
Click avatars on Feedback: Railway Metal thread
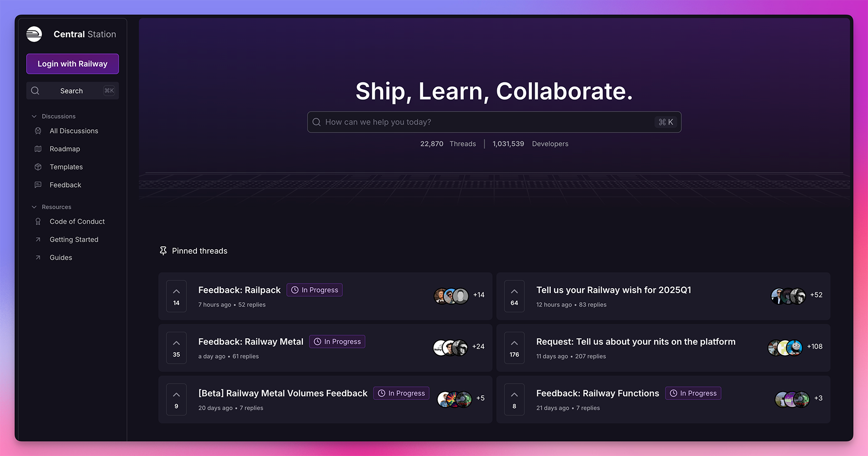click(x=450, y=347)
